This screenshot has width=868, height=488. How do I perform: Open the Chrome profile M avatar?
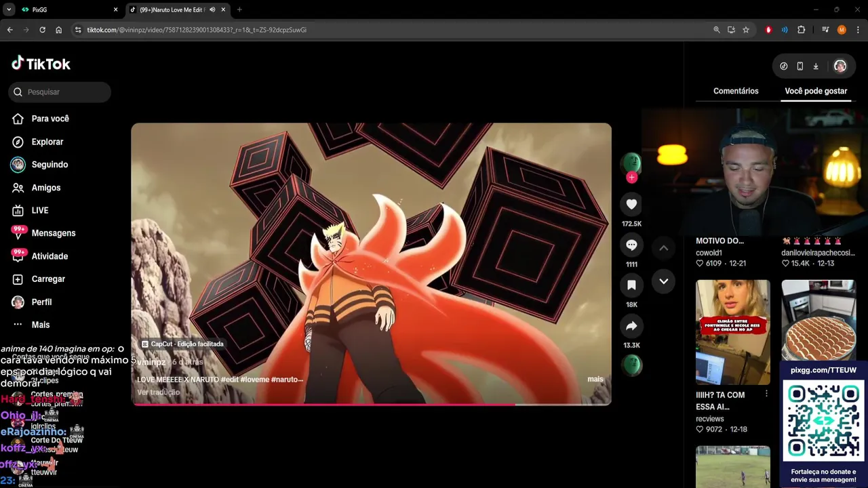(x=842, y=30)
